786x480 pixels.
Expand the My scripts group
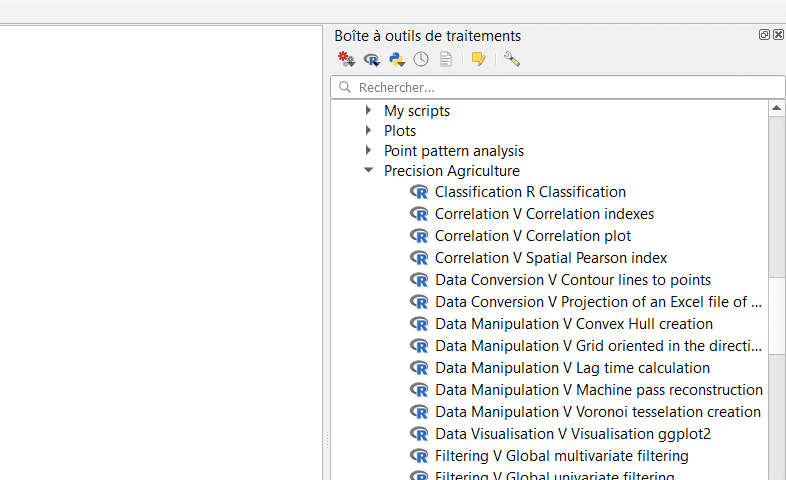[368, 110]
